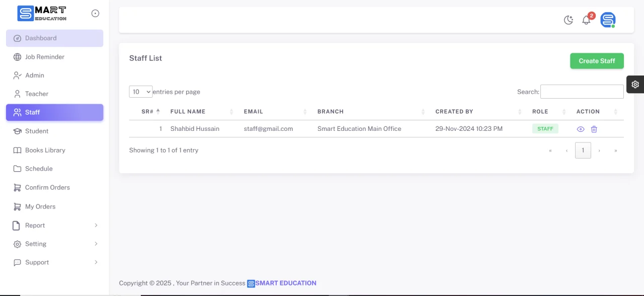
Task: Click the Create Staff button
Action: pos(597,61)
